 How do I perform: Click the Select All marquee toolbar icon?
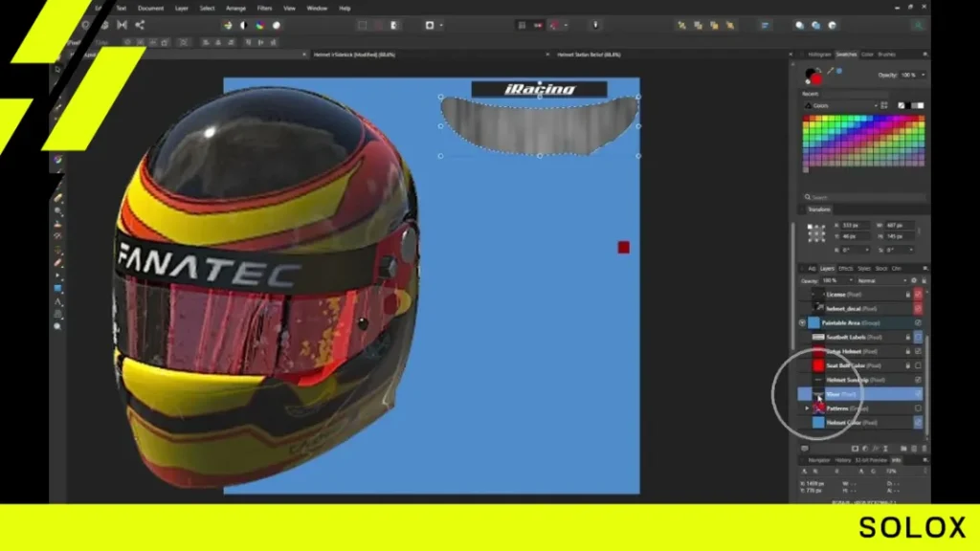pos(363,26)
